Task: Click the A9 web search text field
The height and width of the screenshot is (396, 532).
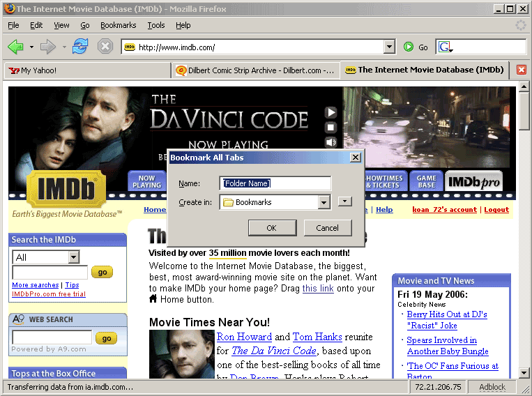Action: 52,337
